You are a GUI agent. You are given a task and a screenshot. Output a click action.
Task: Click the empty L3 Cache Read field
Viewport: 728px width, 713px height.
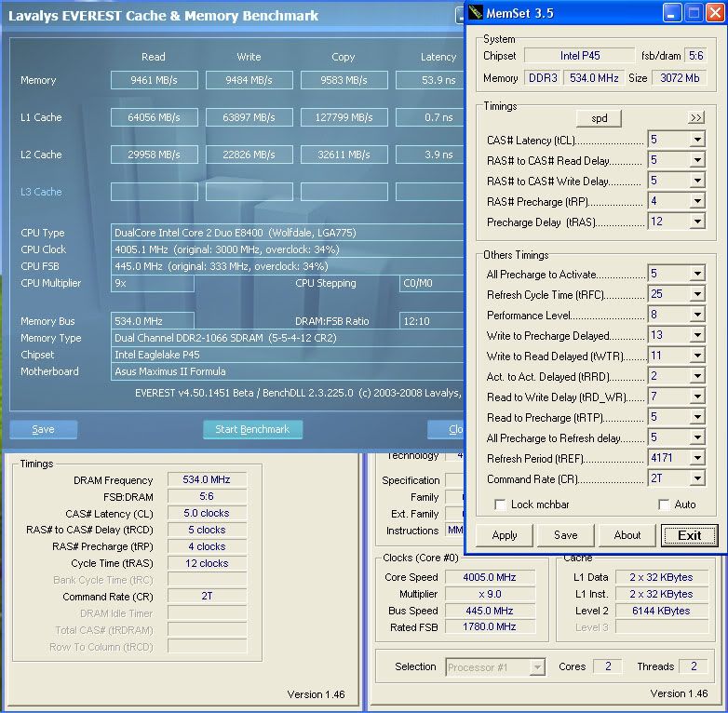click(155, 192)
